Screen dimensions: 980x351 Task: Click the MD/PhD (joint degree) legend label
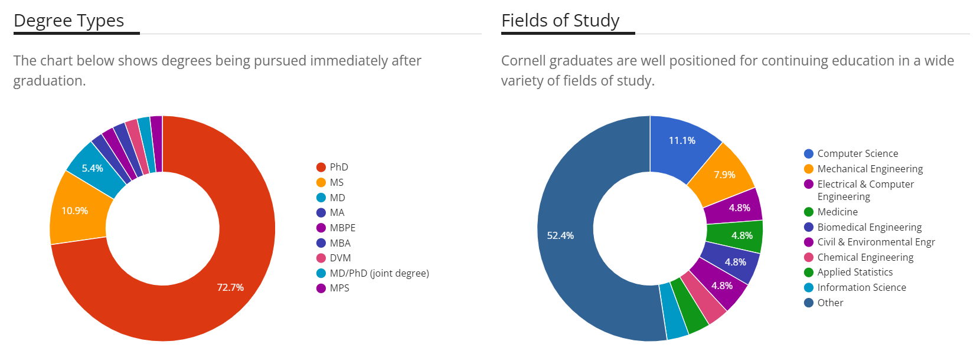[x=379, y=274]
